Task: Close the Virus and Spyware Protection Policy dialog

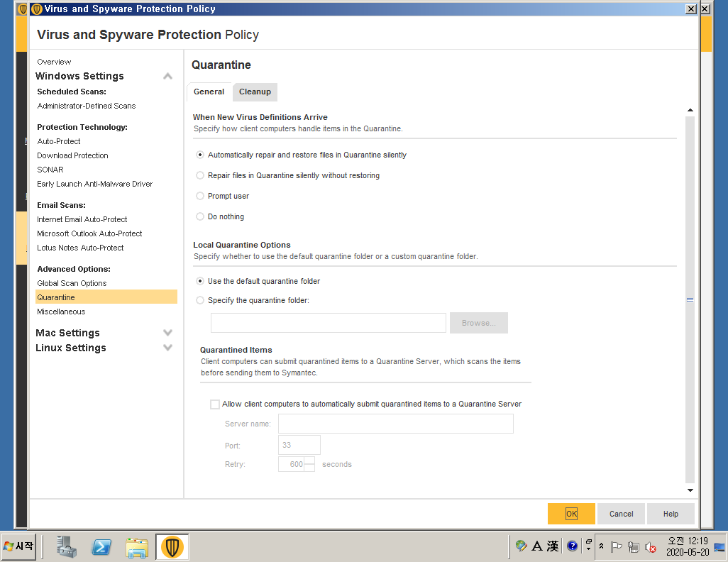Action: 691,9
